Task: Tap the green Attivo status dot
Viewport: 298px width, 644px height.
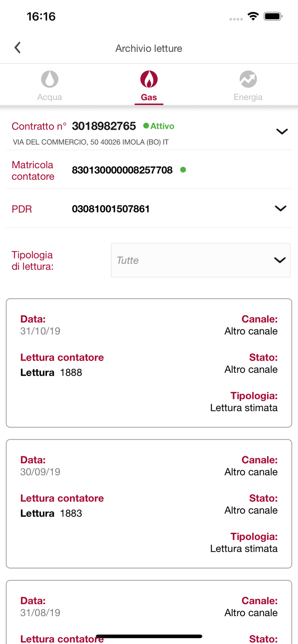Action: (x=146, y=126)
